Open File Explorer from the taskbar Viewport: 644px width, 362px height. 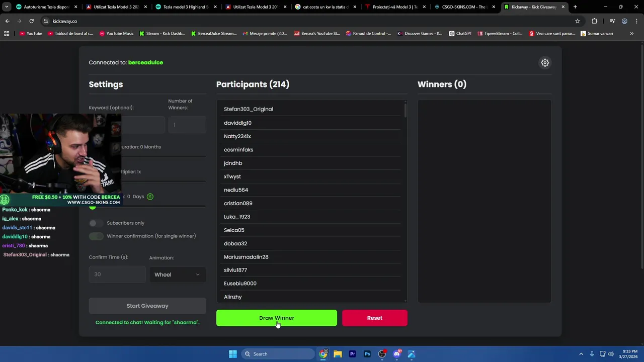click(338, 354)
